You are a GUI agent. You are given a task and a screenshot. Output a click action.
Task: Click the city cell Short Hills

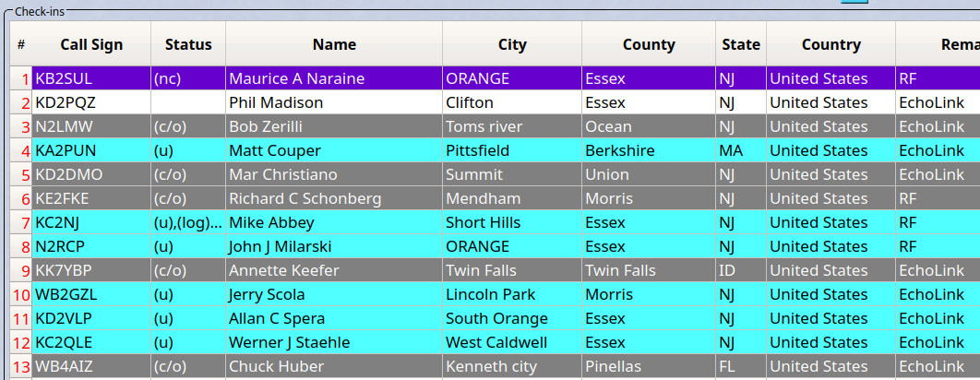(512, 222)
